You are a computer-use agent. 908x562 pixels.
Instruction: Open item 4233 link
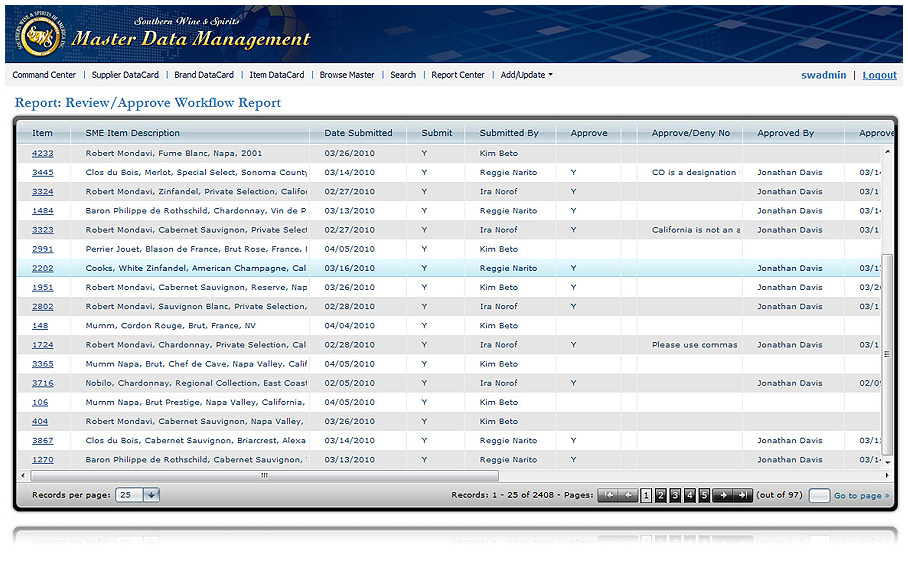click(x=42, y=153)
